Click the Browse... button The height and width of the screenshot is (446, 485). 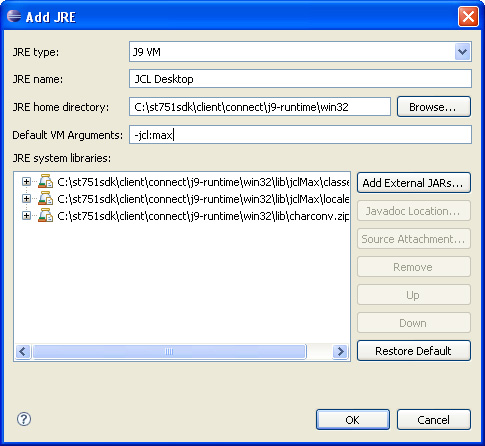(x=434, y=107)
